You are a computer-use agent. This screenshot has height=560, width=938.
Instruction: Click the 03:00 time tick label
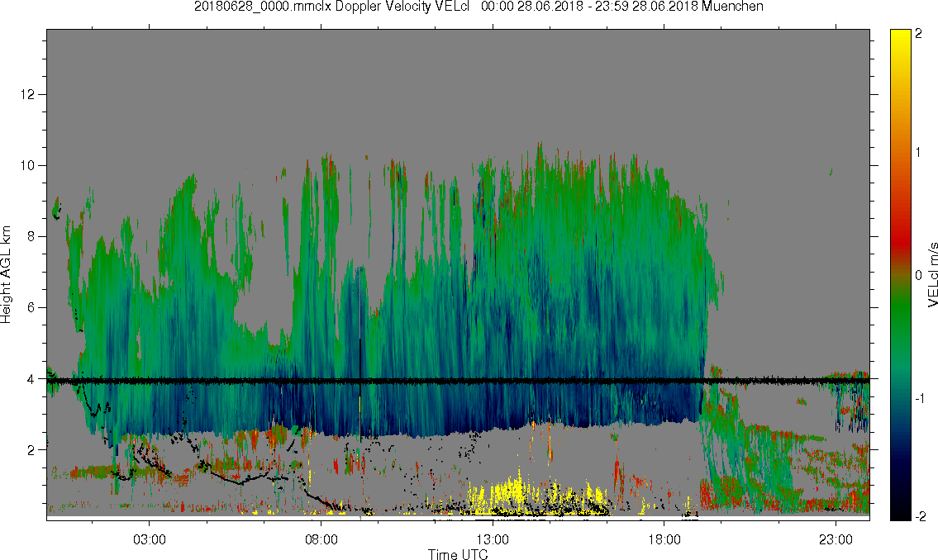[x=149, y=539]
